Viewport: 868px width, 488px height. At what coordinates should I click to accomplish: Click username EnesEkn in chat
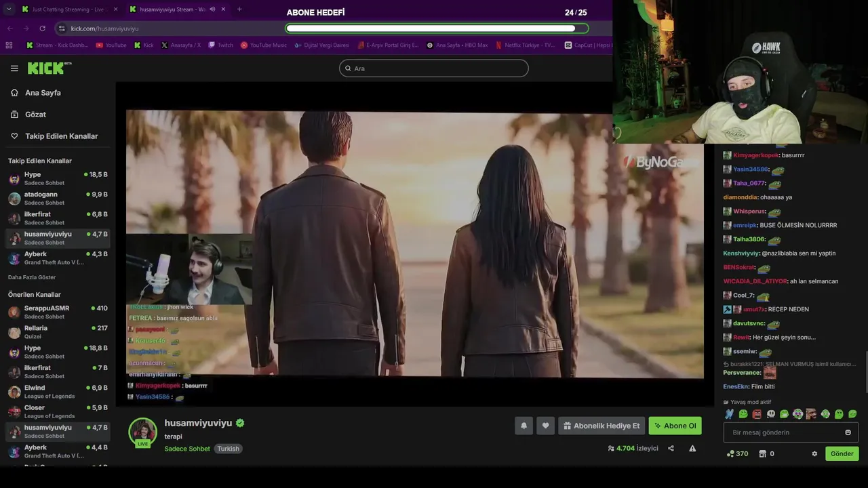point(735,386)
